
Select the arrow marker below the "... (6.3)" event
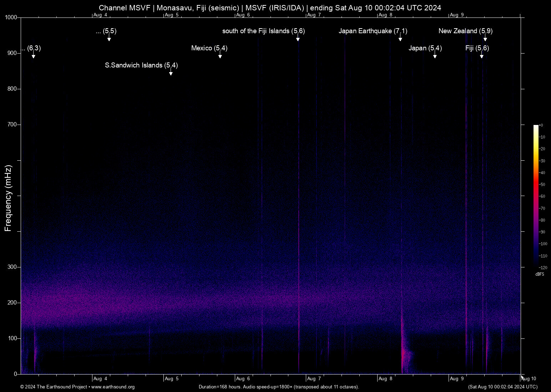pyautogui.click(x=33, y=55)
